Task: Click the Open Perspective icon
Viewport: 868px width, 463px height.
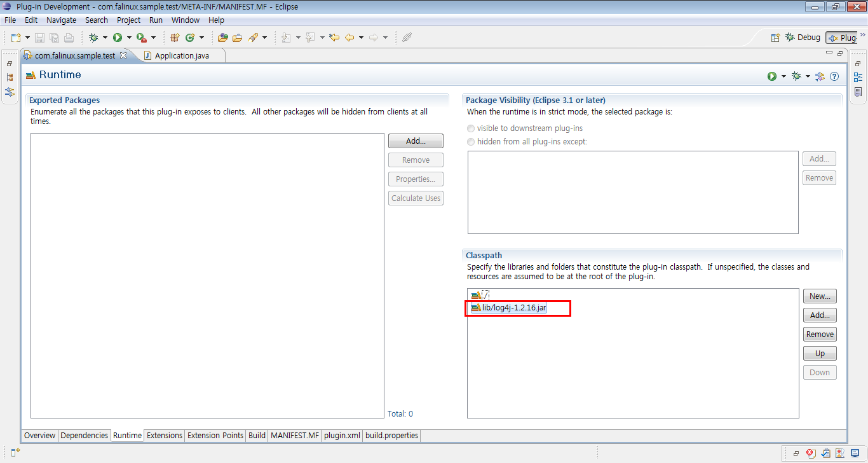Action: pos(775,38)
